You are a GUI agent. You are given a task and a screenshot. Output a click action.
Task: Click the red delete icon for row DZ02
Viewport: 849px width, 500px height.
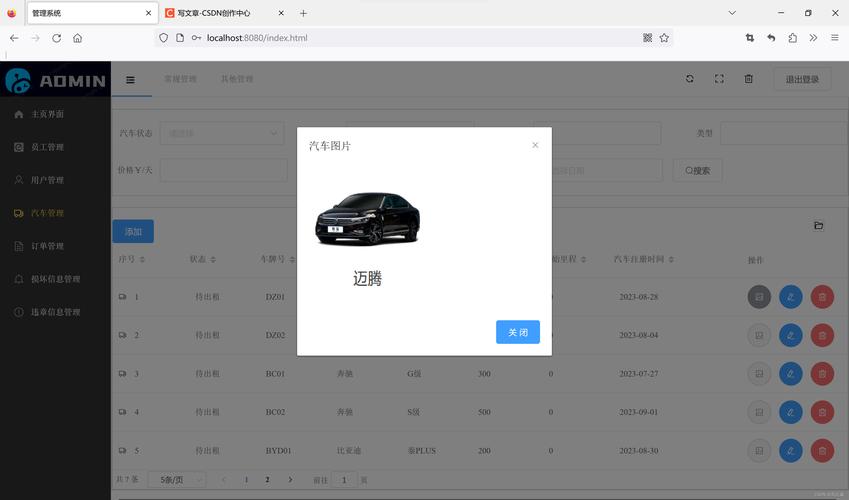[822, 335]
